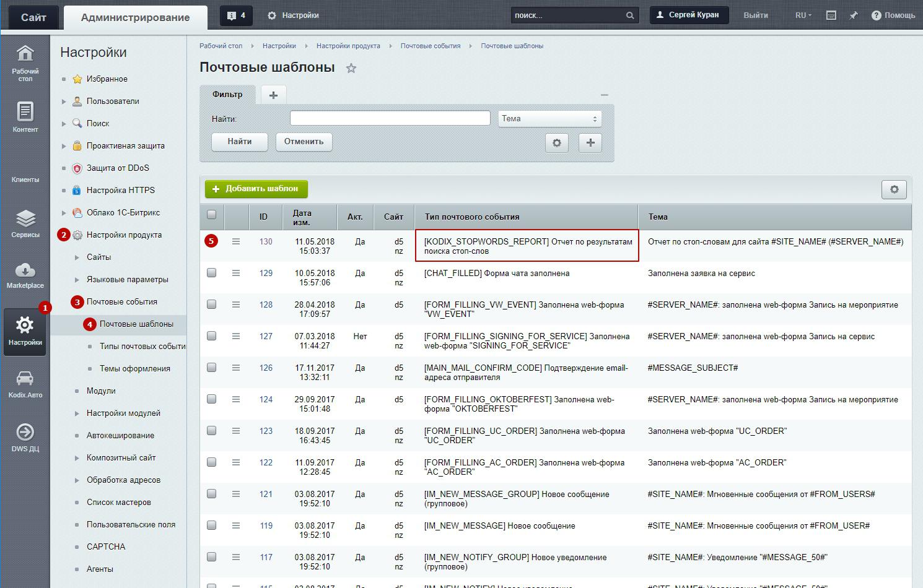Expand the Языковые параметры node
Image resolution: width=923 pixels, height=588 pixels.
click(77, 280)
